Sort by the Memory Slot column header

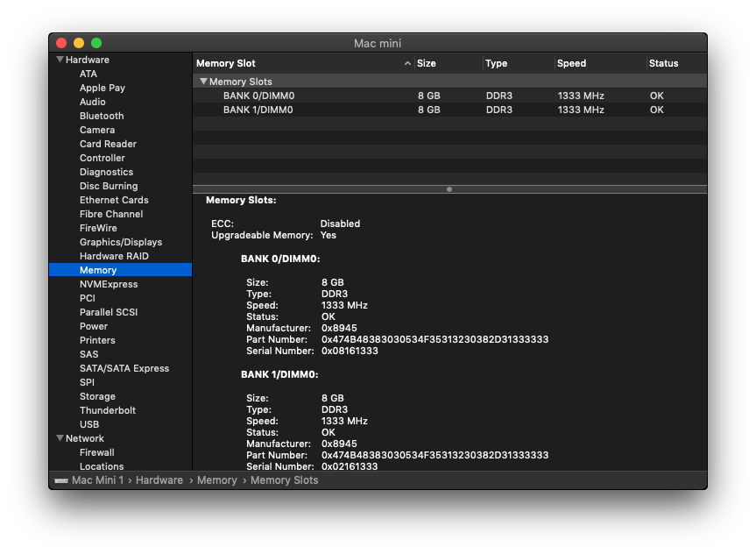[x=228, y=63]
